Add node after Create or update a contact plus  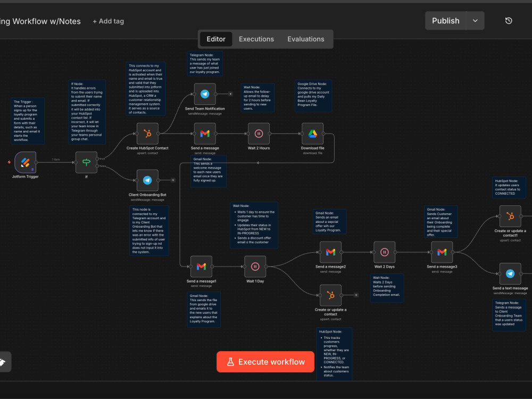356,295
